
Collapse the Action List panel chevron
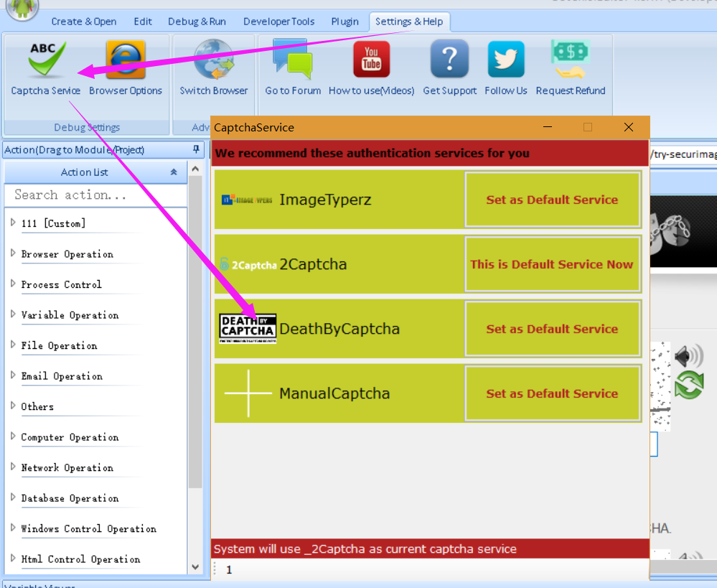173,172
